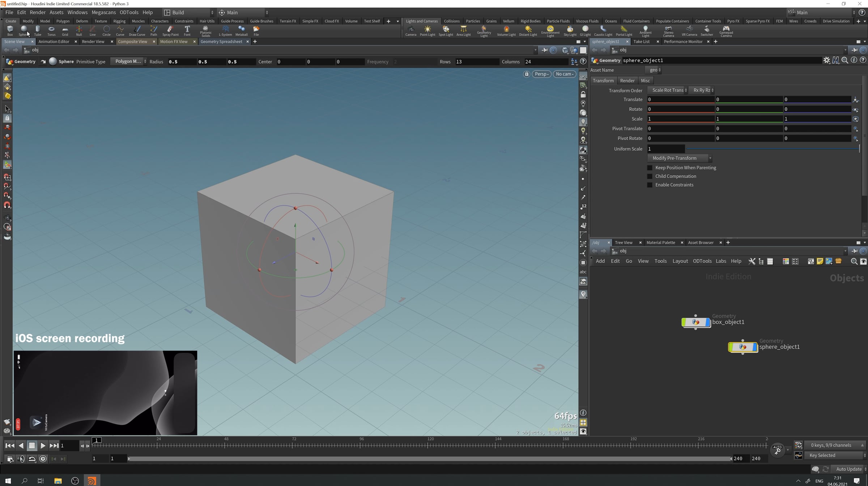Screen dimensions: 868x486
Task: Click the timeline Play forward button
Action: [x=43, y=446]
